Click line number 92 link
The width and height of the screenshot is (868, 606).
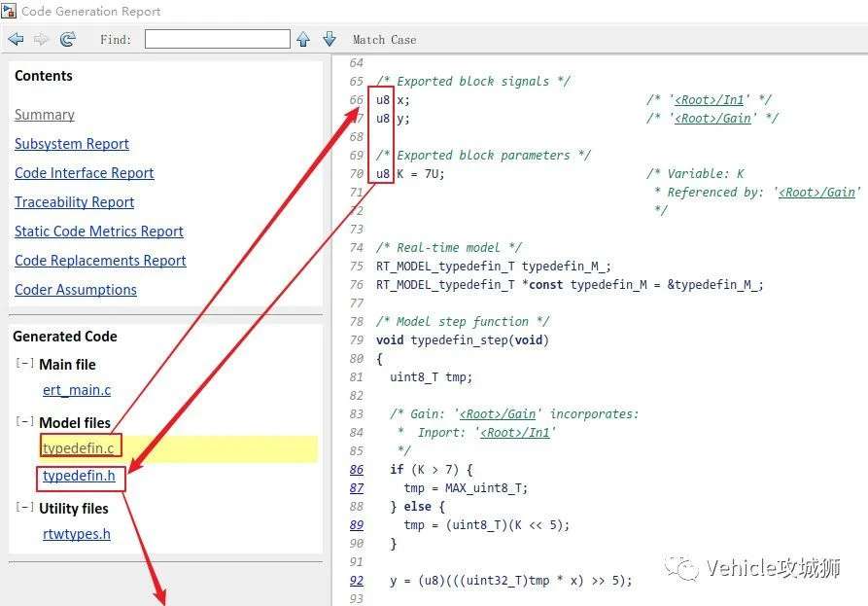(x=357, y=581)
